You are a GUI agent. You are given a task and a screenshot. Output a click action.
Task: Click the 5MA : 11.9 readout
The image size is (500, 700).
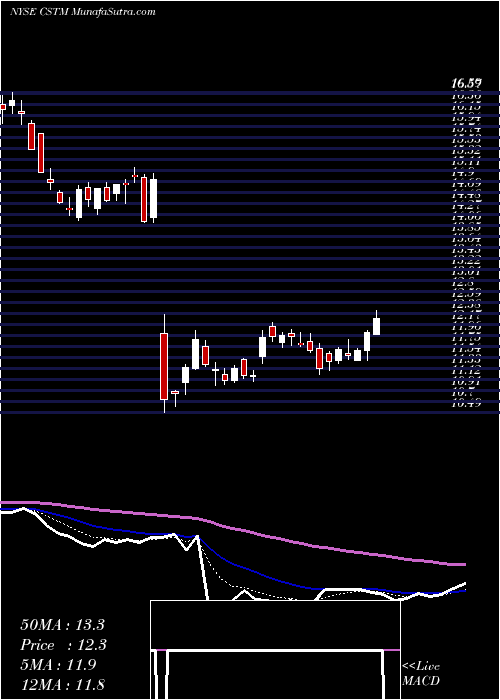click(x=58, y=665)
